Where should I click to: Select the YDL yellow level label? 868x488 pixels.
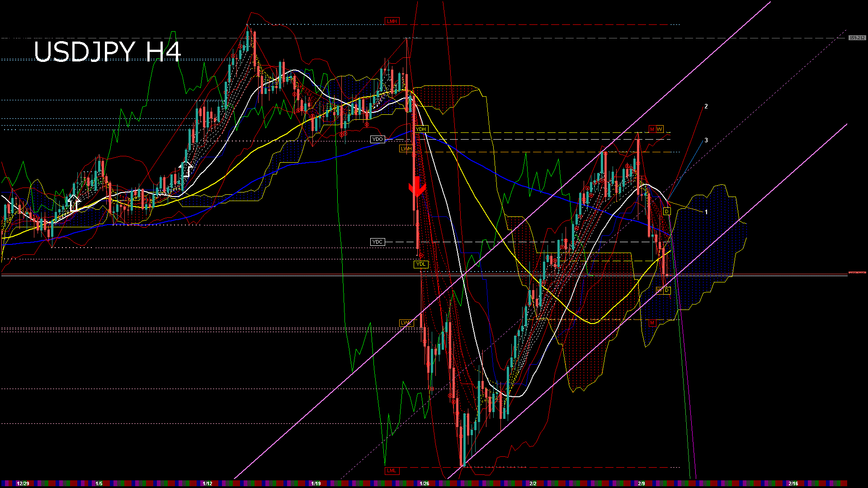421,264
